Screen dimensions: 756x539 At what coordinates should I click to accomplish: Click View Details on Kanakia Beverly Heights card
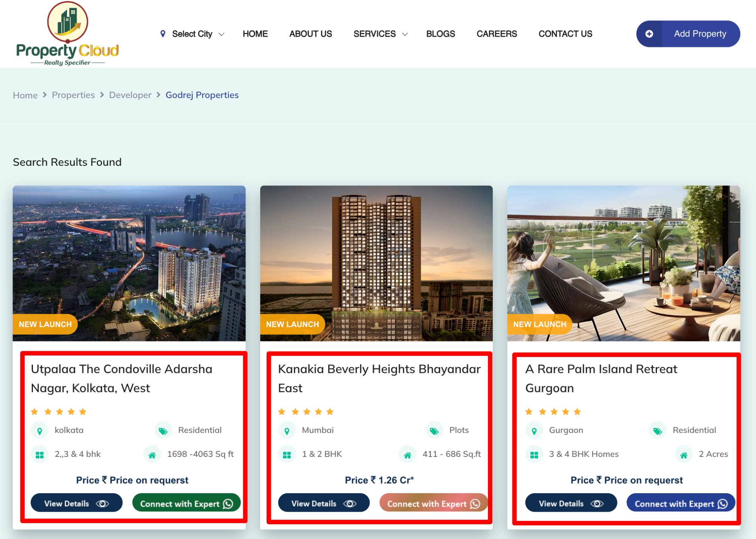[323, 503]
